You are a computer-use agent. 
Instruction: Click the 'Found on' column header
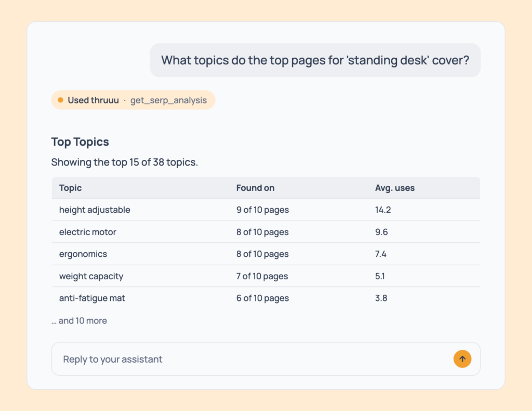[x=255, y=188]
